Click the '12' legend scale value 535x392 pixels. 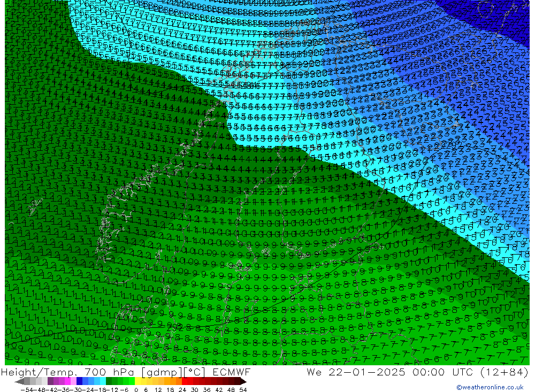[x=158, y=390]
